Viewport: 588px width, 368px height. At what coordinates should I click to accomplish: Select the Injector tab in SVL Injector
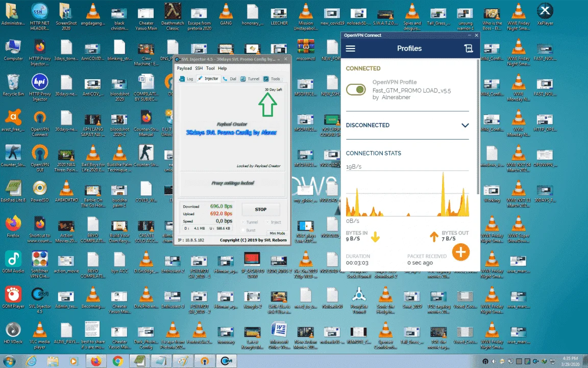point(208,79)
